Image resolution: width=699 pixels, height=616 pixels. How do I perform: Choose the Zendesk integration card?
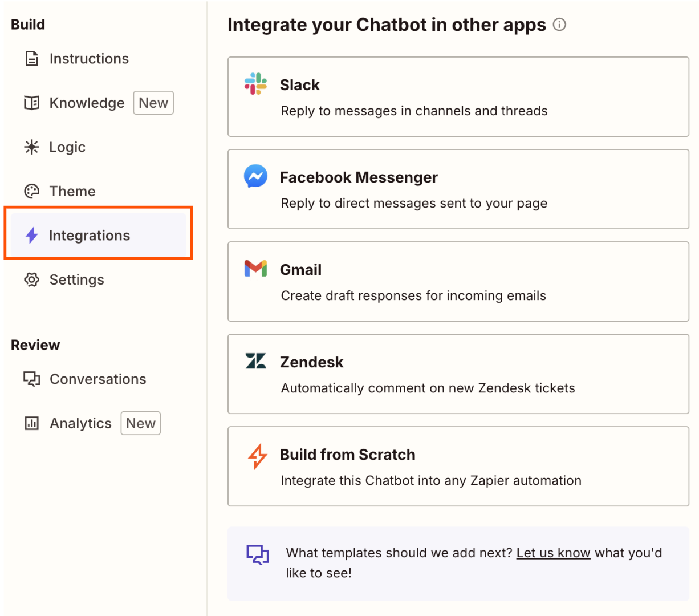click(458, 374)
